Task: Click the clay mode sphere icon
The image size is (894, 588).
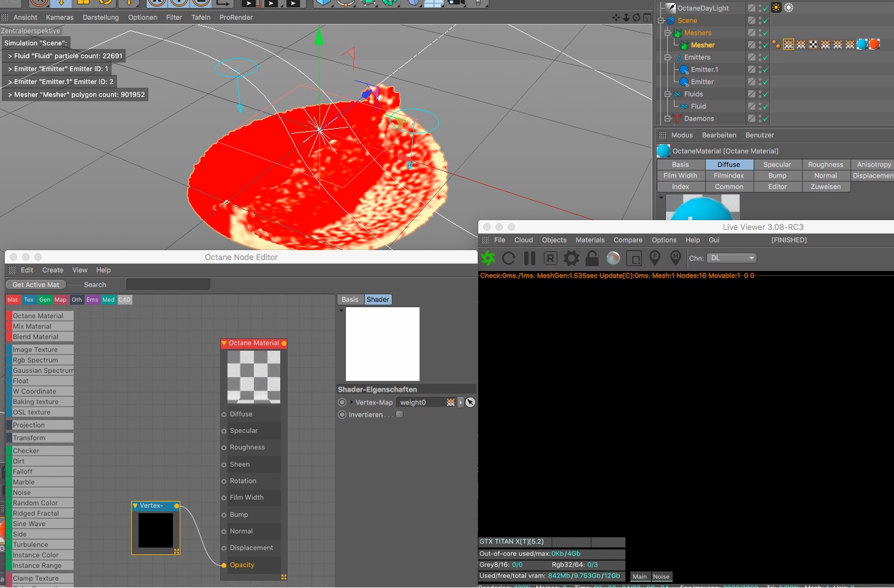Action: 613,258
